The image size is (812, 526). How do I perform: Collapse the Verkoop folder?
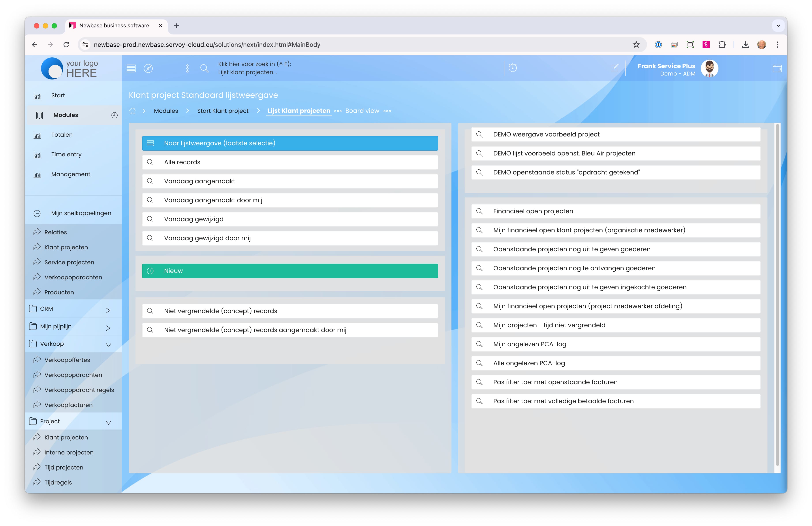pyautogui.click(x=109, y=345)
